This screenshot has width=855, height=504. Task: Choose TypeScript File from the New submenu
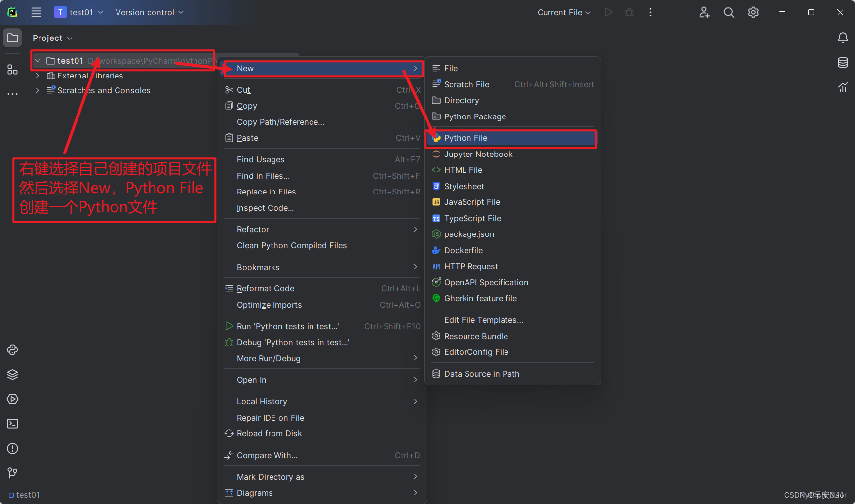point(512,218)
